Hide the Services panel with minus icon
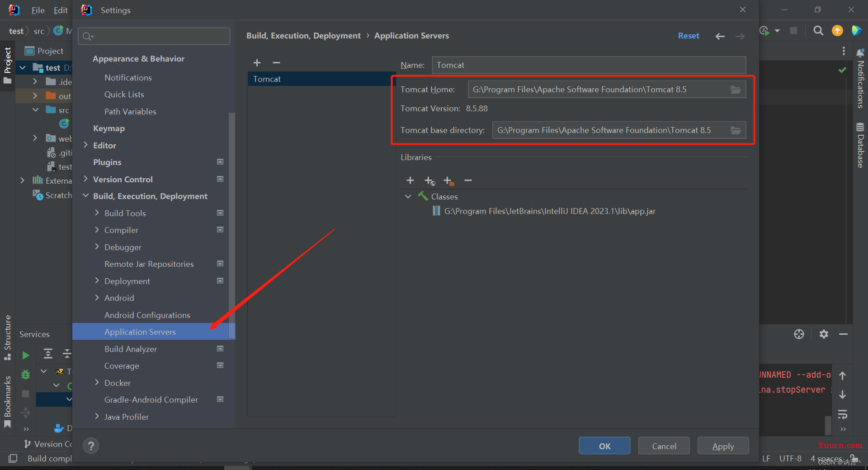 point(843,334)
